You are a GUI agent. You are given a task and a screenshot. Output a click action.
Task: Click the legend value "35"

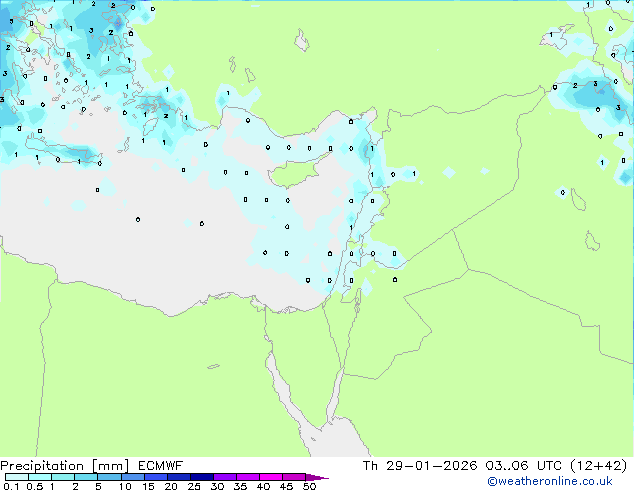point(240,486)
